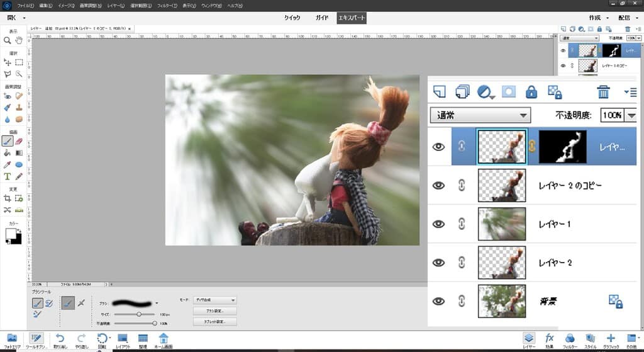Click the add layer mask icon
Image resolution: width=644 pixels, height=352 pixels.
pos(508,92)
